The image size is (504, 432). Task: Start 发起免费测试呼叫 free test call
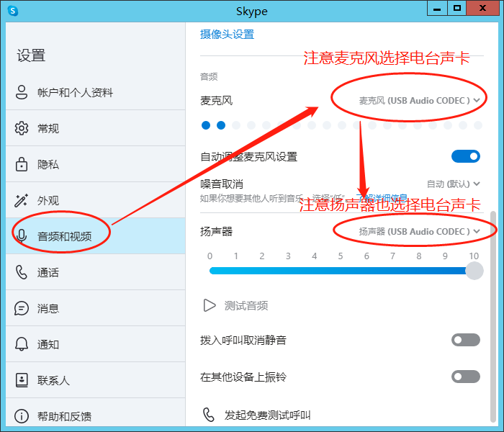[x=256, y=415]
